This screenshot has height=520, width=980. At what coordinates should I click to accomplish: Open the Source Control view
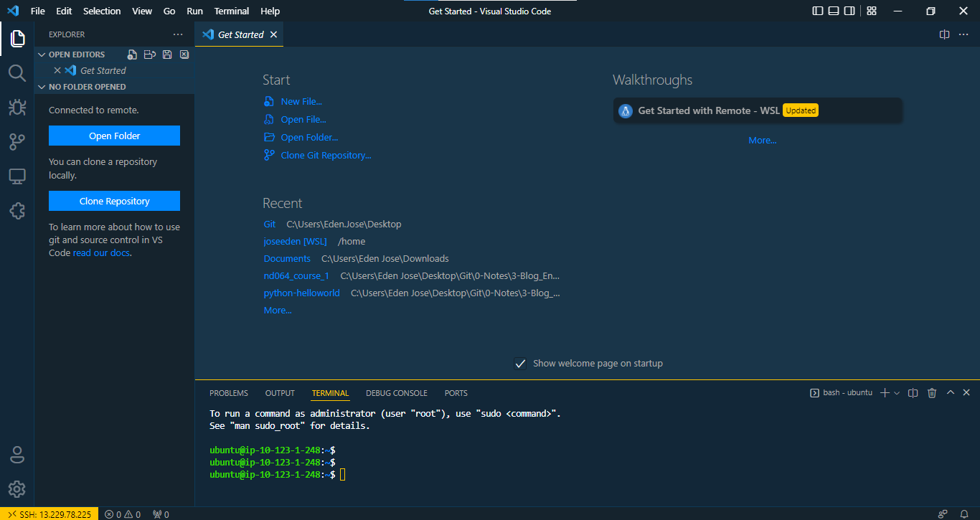[x=17, y=142]
